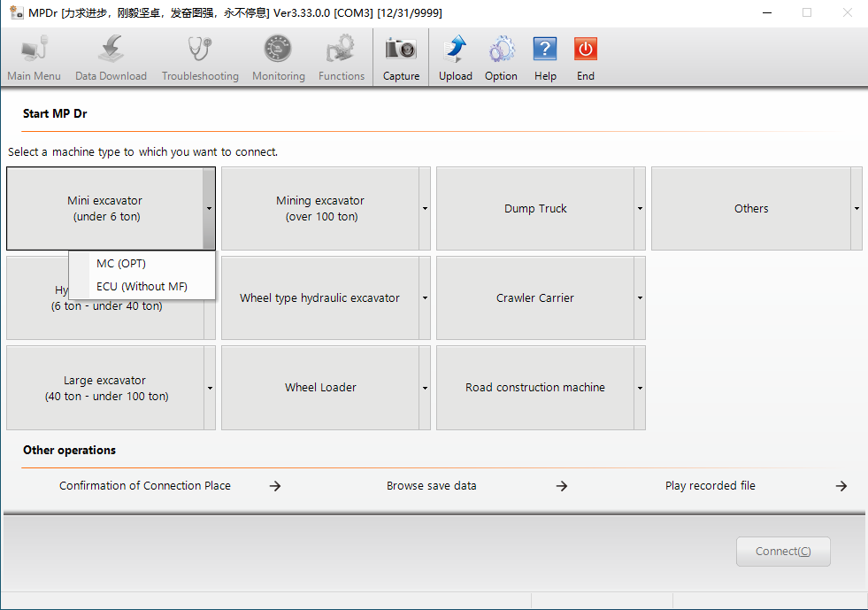Click arrow next to Play recorded file
The height and width of the screenshot is (610, 868).
pyautogui.click(x=841, y=486)
